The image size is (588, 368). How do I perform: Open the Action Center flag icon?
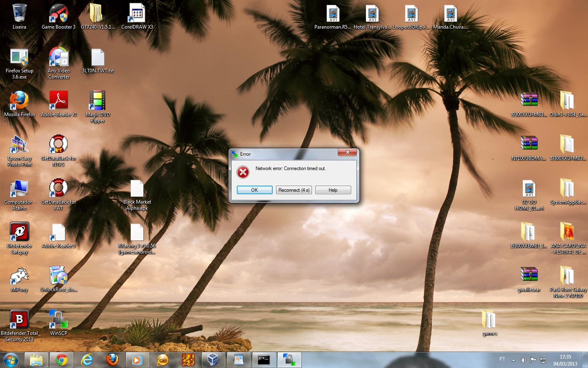click(533, 360)
